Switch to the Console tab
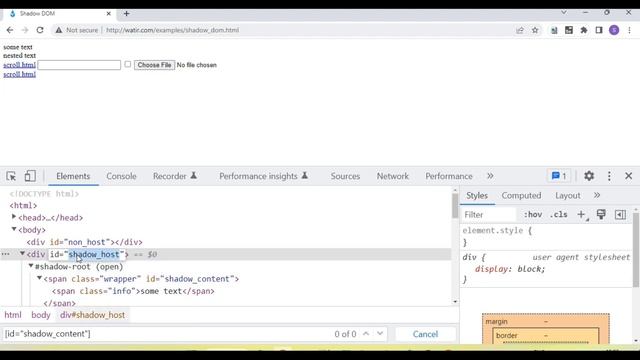This screenshot has height=360, width=640. pyautogui.click(x=121, y=176)
